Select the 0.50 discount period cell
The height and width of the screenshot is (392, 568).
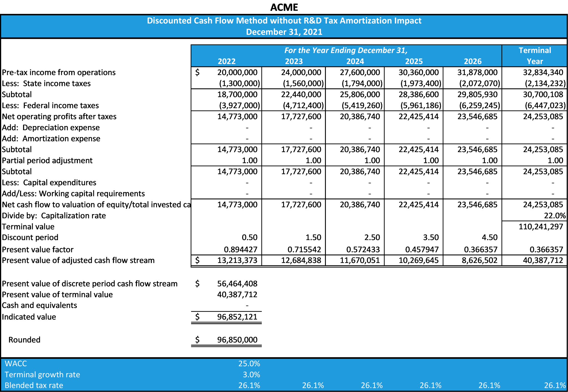[250, 237]
